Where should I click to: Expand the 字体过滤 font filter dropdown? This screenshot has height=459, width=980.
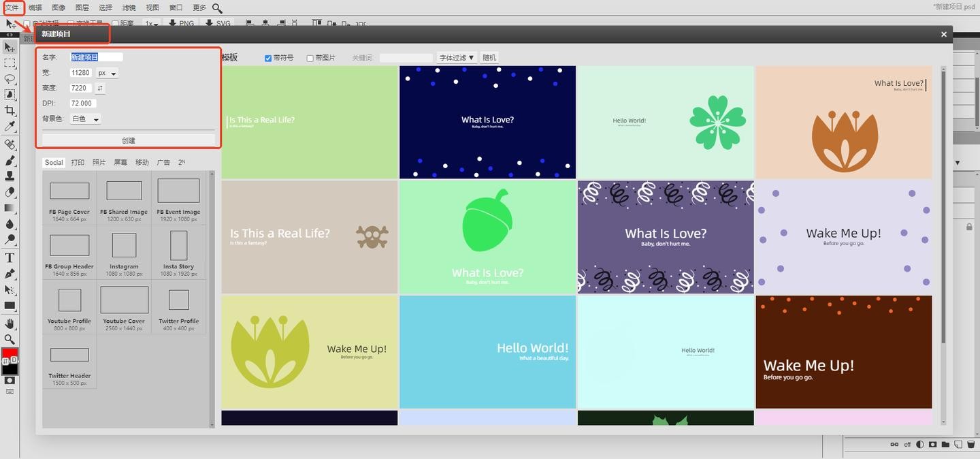point(457,58)
